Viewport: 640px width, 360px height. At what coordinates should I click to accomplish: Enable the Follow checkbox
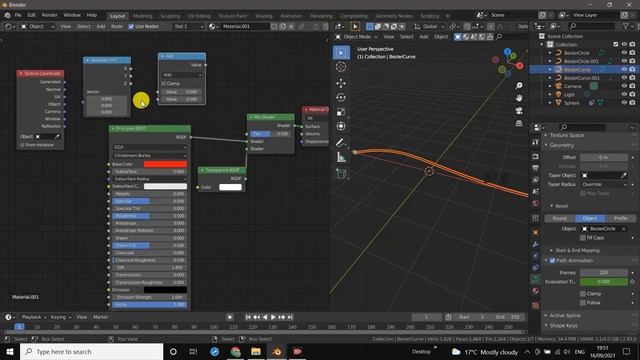583,303
